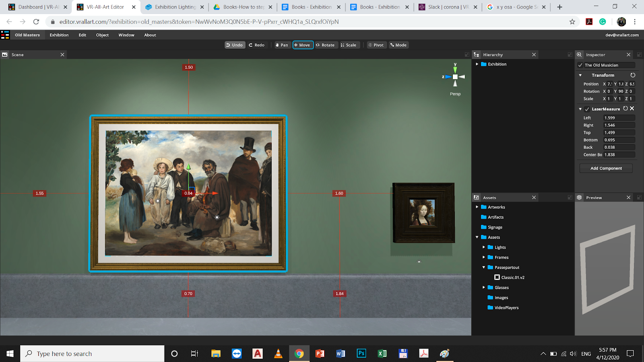Reset the Transform component
This screenshot has height=362, width=644.
(633, 75)
